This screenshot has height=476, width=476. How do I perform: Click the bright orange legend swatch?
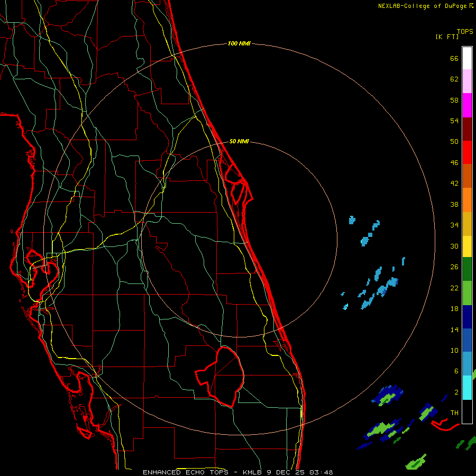[x=467, y=199]
